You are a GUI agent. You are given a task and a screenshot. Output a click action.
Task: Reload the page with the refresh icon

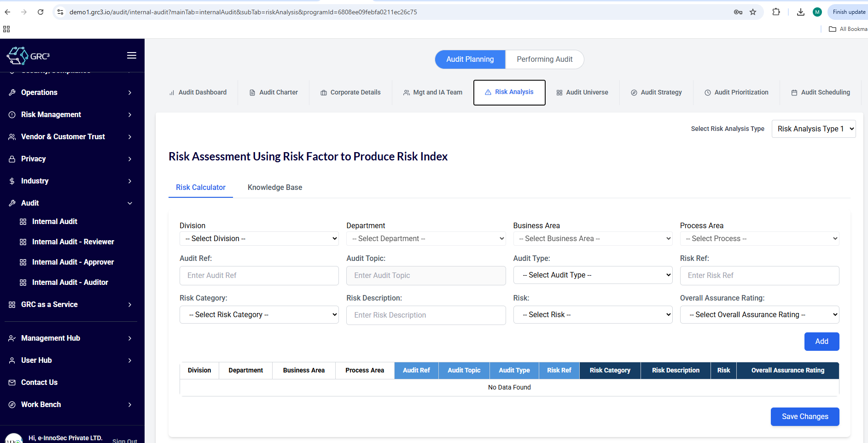coord(41,12)
